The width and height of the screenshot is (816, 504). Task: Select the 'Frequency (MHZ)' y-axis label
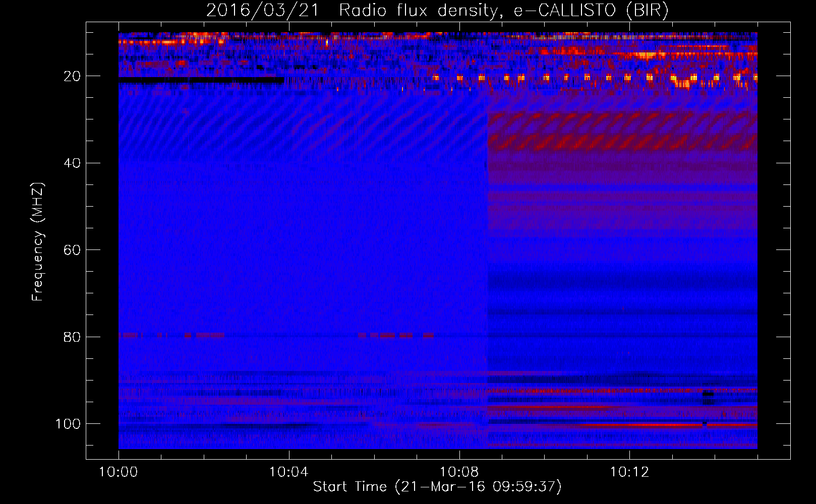click(x=38, y=242)
